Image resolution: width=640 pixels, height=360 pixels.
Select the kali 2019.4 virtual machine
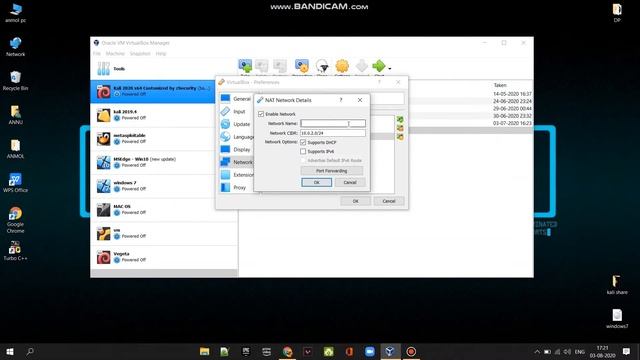[164, 115]
